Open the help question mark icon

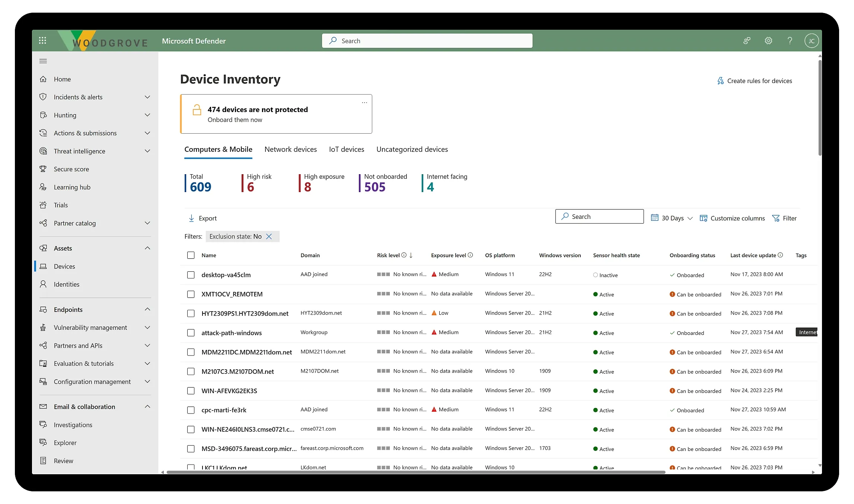(x=790, y=41)
